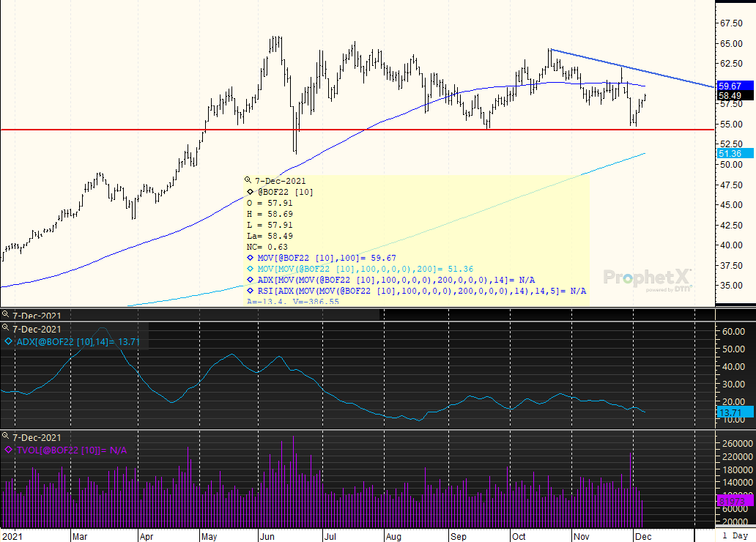The image size is (756, 542).
Task: Select the red horizontal support line
Action: click(x=147, y=130)
